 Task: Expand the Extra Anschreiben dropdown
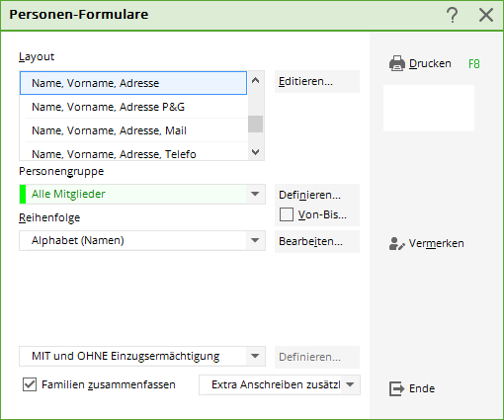[x=350, y=384]
